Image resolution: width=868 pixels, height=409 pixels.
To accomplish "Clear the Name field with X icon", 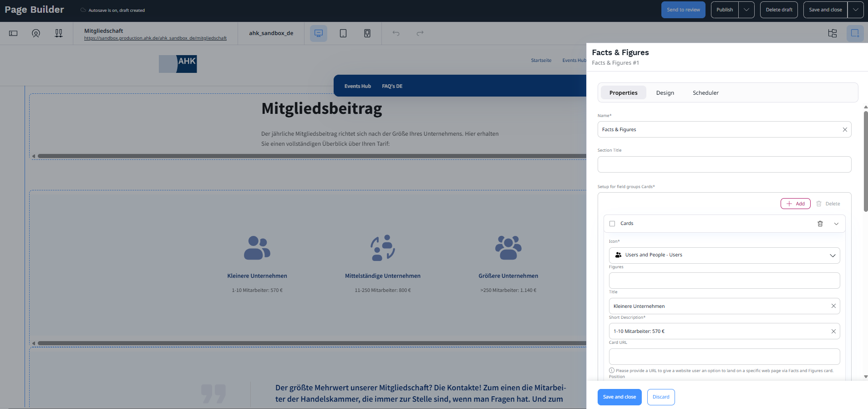I will click(845, 130).
